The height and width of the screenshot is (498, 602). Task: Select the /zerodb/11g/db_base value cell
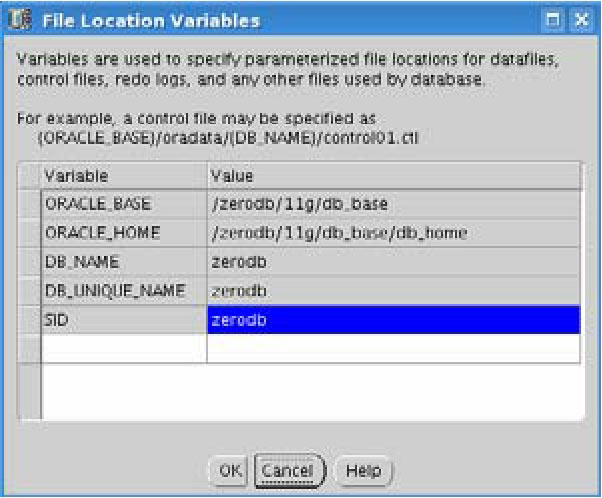click(x=394, y=204)
